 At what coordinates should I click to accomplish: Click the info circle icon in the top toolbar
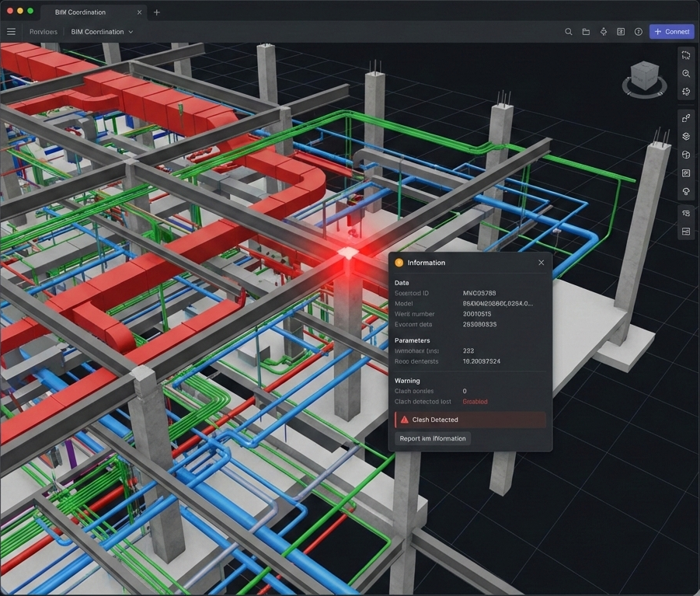[639, 32]
